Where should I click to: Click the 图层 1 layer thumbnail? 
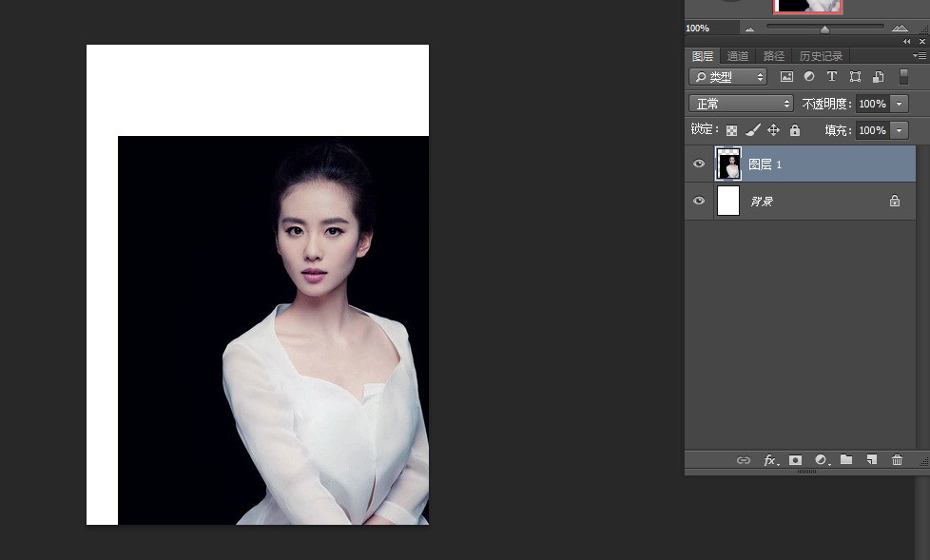[x=728, y=164]
